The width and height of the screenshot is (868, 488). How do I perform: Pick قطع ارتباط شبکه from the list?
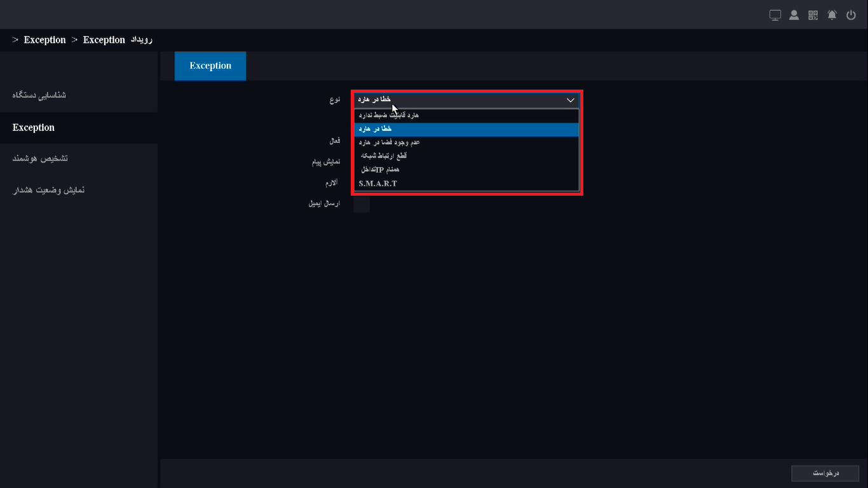(466, 156)
